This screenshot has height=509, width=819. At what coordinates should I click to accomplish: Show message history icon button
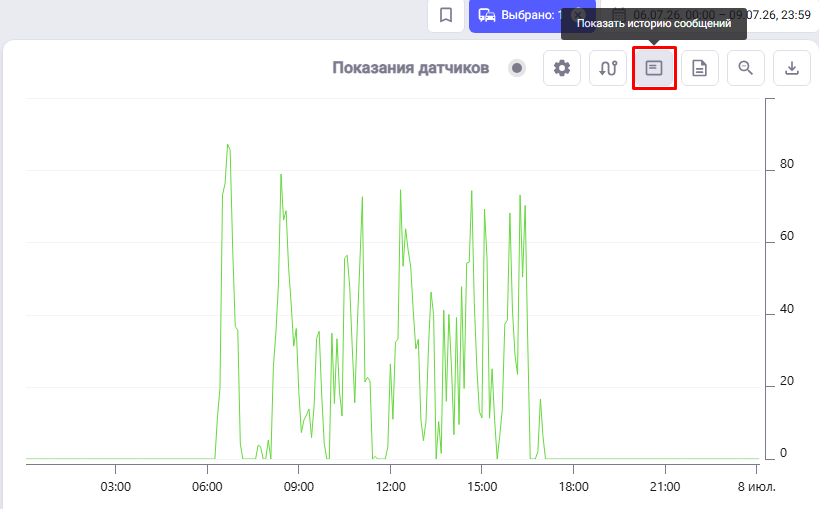pyautogui.click(x=654, y=68)
